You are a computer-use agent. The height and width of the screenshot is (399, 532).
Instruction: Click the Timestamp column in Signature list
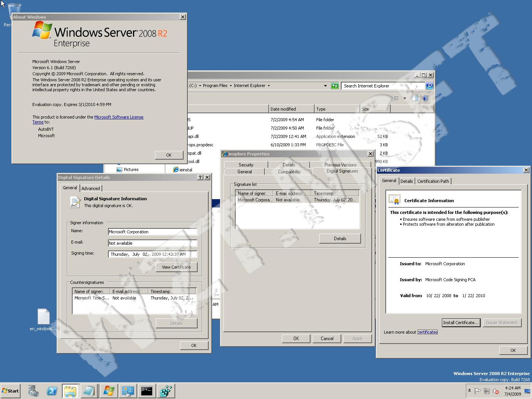(335, 193)
